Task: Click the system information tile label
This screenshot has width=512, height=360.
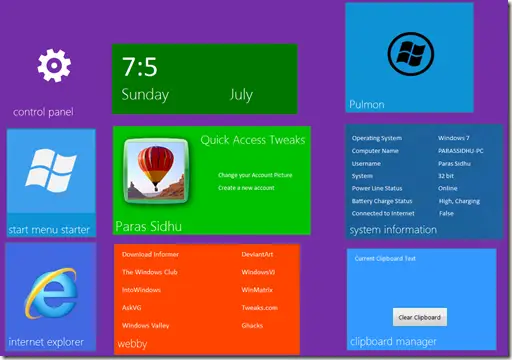Action: (x=393, y=230)
